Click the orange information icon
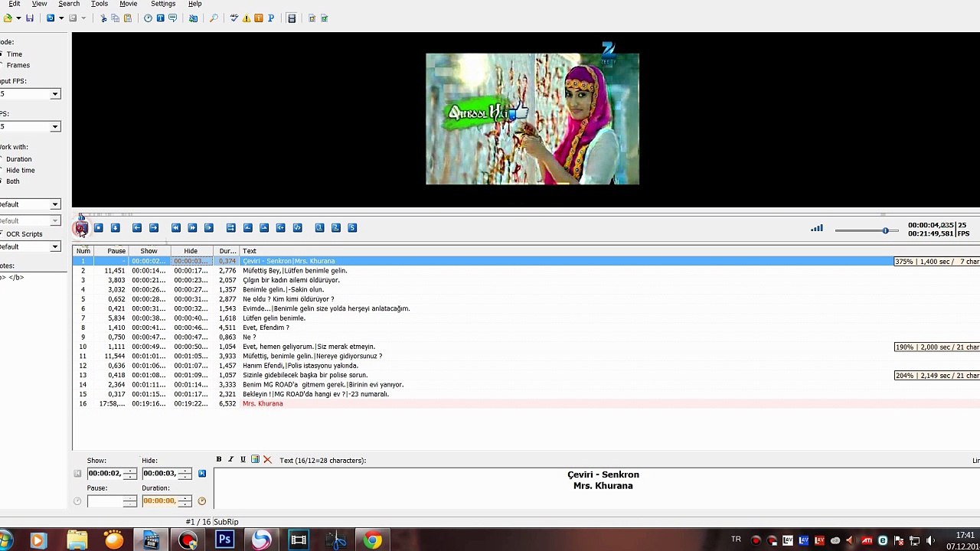Screen dimensions: 980x551 259,18
